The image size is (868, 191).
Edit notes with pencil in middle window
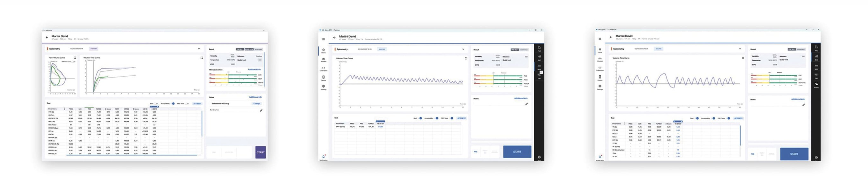pyautogui.click(x=526, y=104)
